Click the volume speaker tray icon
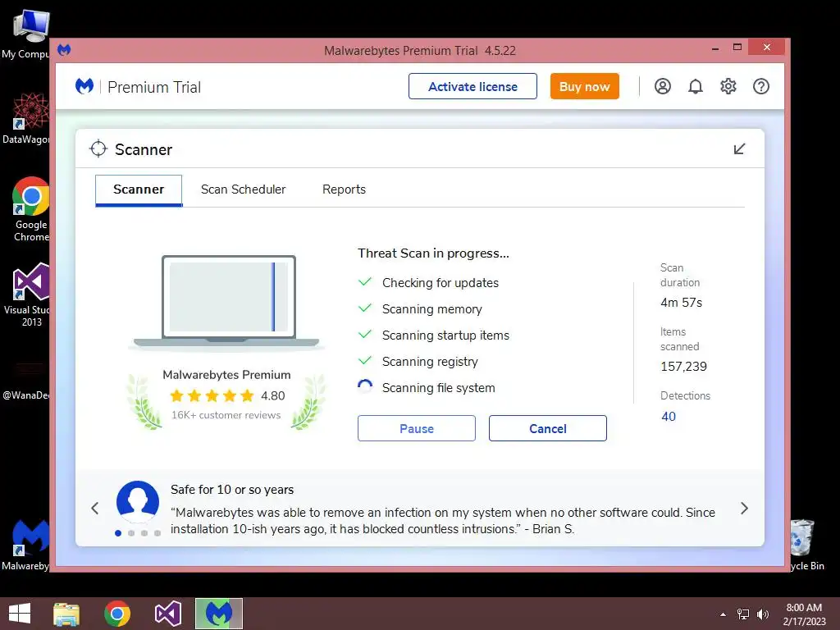 click(762, 614)
